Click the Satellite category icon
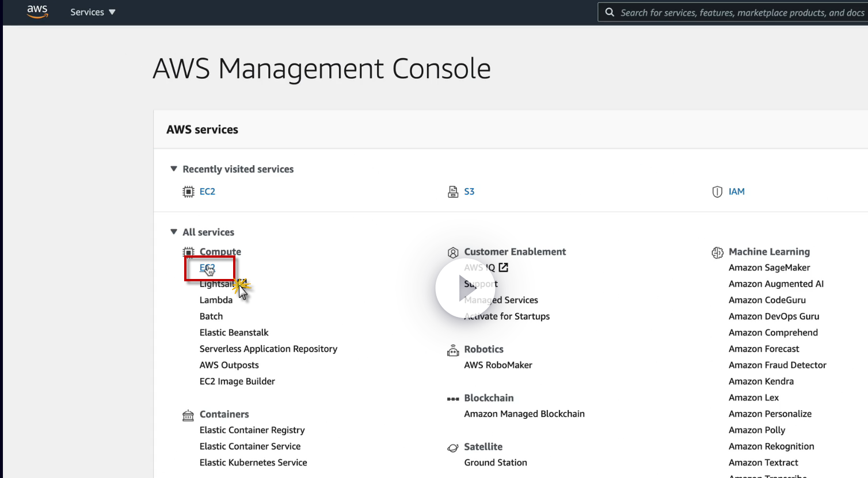Viewport: 868px width, 478px height. point(453,448)
